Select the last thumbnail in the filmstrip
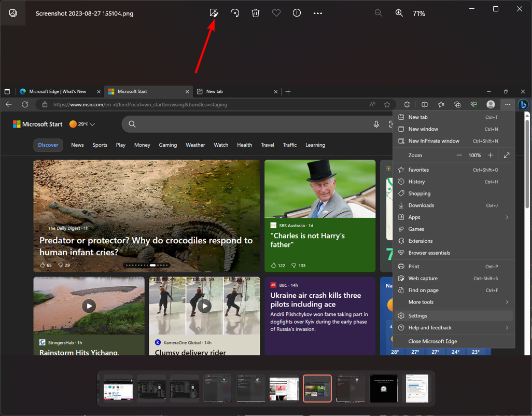 pos(417,389)
